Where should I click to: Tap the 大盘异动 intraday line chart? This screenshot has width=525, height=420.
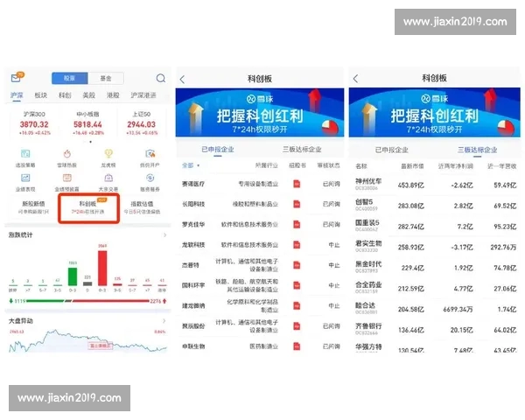click(x=87, y=340)
